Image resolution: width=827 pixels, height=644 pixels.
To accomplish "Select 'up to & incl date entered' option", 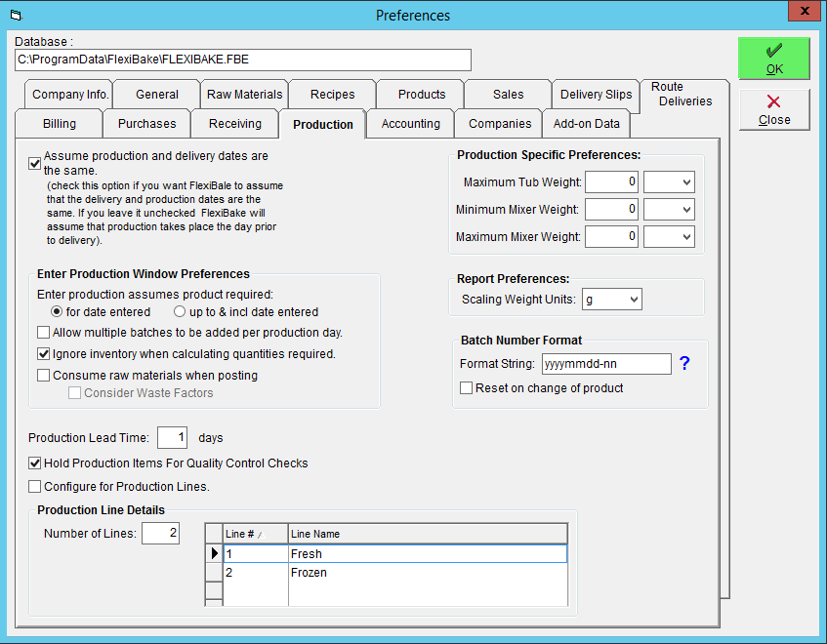I will point(180,311).
